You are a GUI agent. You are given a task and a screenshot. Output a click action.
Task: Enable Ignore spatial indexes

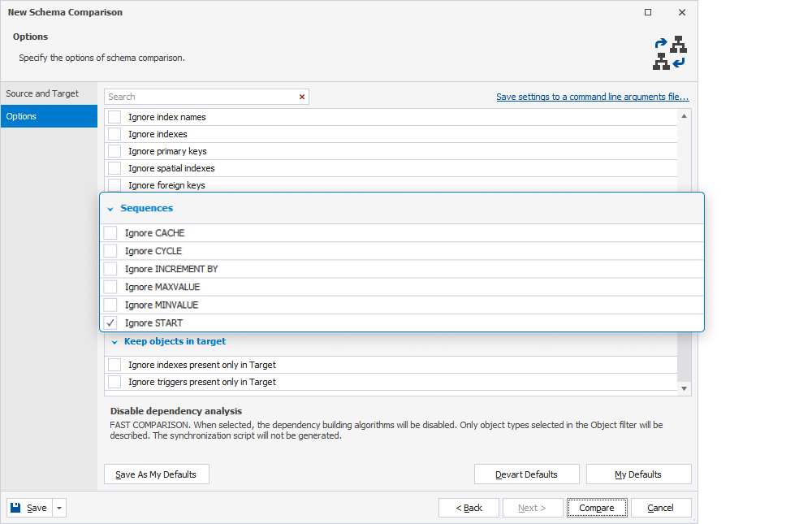pos(114,168)
